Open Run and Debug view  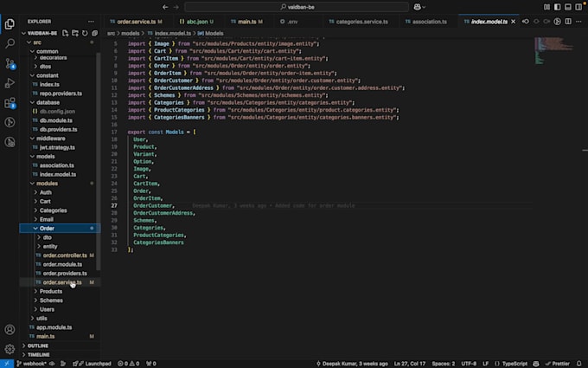point(10,83)
